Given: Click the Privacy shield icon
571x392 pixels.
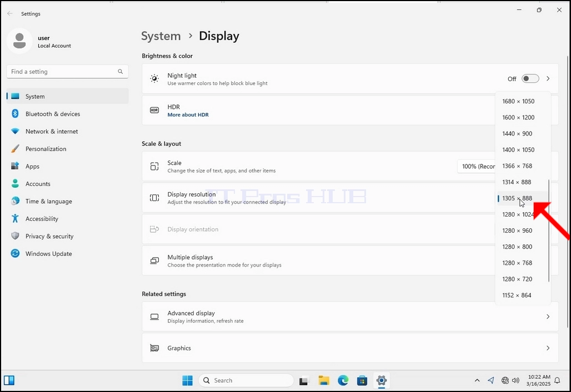Looking at the screenshot, I should click(15, 236).
